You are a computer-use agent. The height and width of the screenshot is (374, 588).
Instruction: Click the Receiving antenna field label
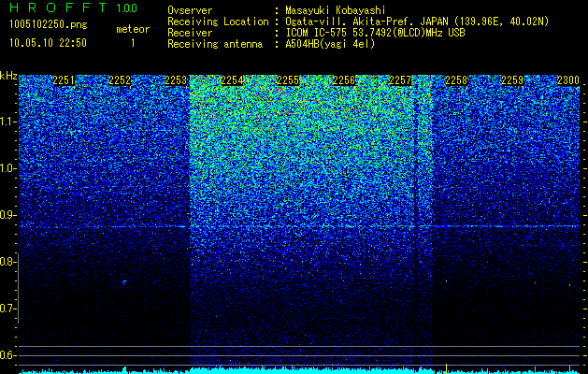(x=215, y=44)
